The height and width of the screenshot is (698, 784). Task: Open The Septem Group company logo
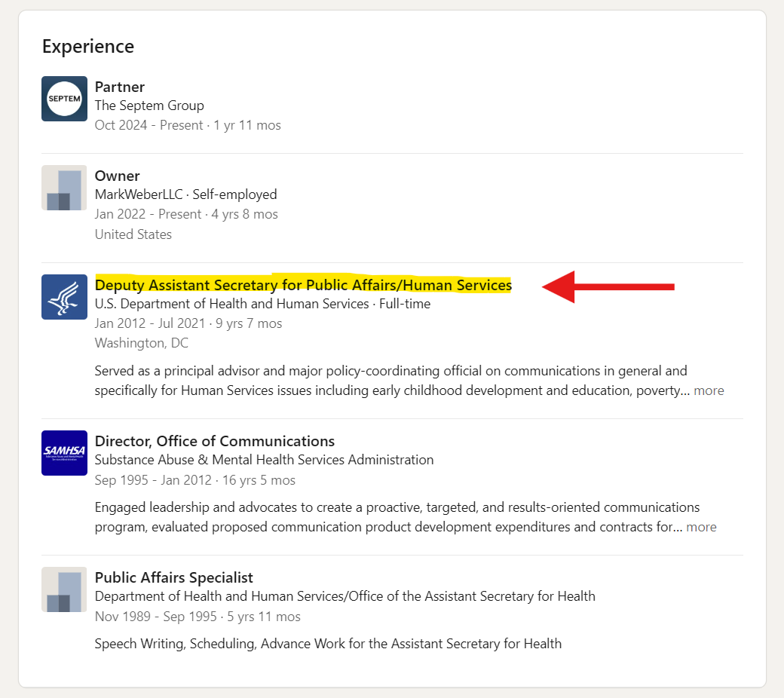click(65, 99)
